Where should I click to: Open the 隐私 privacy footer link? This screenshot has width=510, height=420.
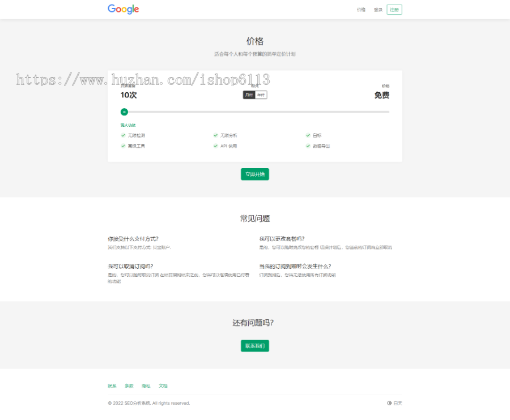click(146, 386)
